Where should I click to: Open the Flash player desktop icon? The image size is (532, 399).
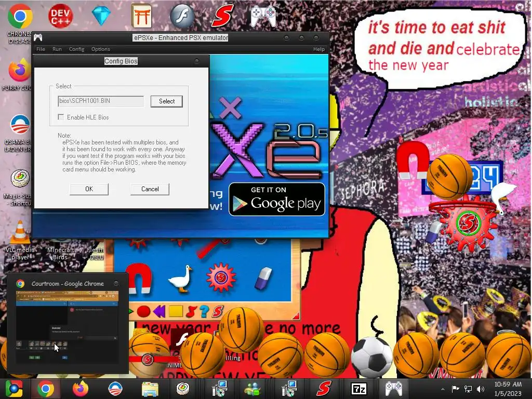coord(182,16)
